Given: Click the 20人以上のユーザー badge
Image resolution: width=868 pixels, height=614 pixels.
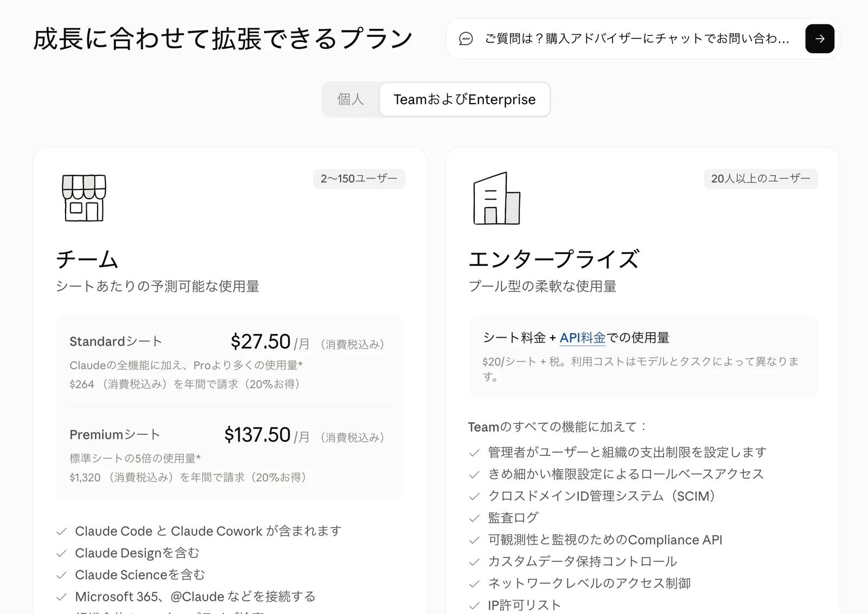Looking at the screenshot, I should tap(761, 179).
